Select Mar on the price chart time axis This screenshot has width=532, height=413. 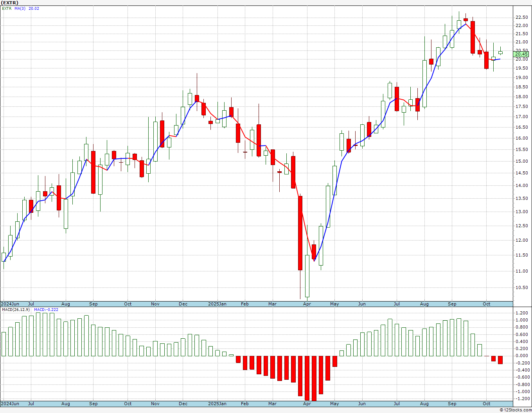coord(273,304)
